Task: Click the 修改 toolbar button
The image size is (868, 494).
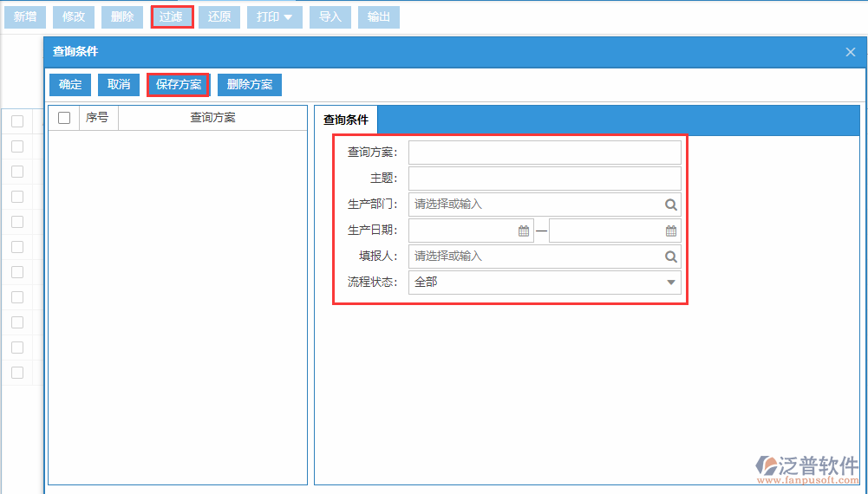Action: tap(74, 17)
